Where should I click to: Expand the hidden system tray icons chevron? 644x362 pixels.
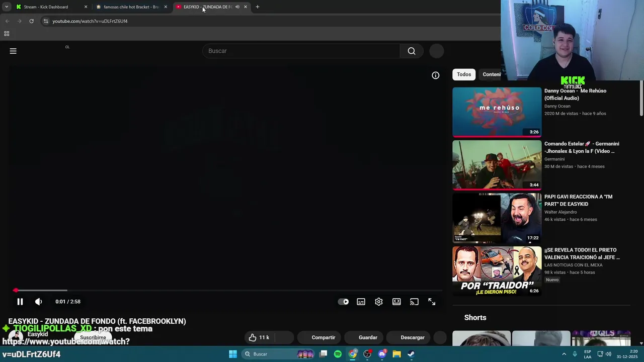(564, 354)
